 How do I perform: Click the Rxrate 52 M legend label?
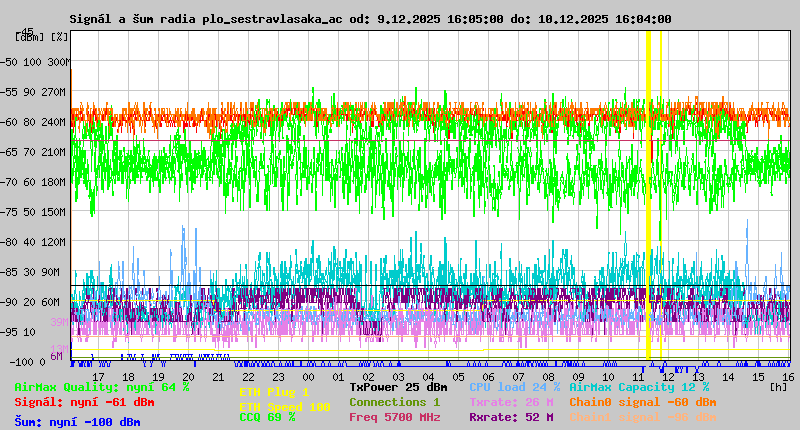click(511, 417)
